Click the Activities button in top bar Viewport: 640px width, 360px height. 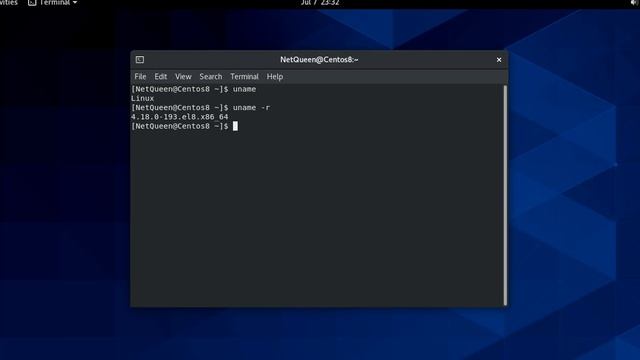coord(9,3)
